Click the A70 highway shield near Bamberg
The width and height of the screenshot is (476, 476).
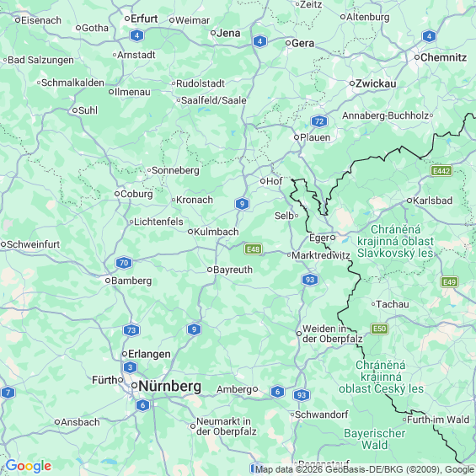(x=124, y=263)
